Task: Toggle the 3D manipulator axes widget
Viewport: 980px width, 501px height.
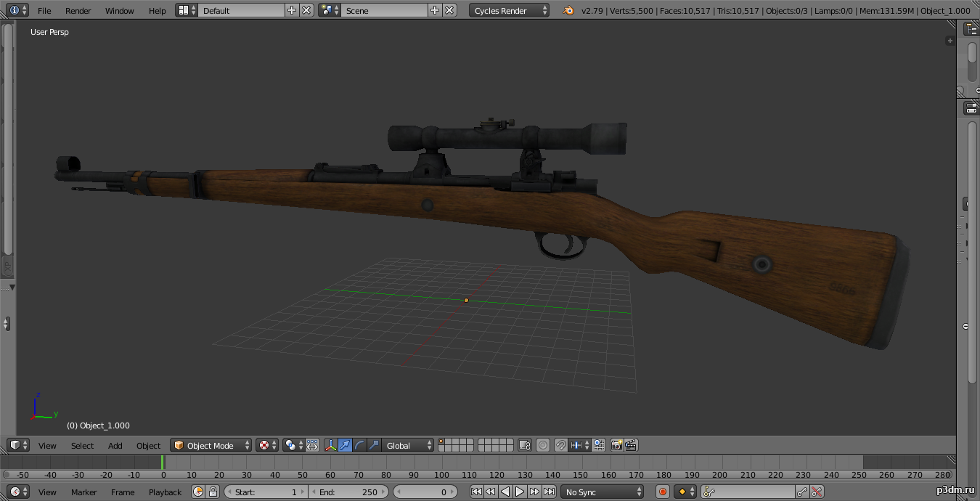Action: (331, 445)
